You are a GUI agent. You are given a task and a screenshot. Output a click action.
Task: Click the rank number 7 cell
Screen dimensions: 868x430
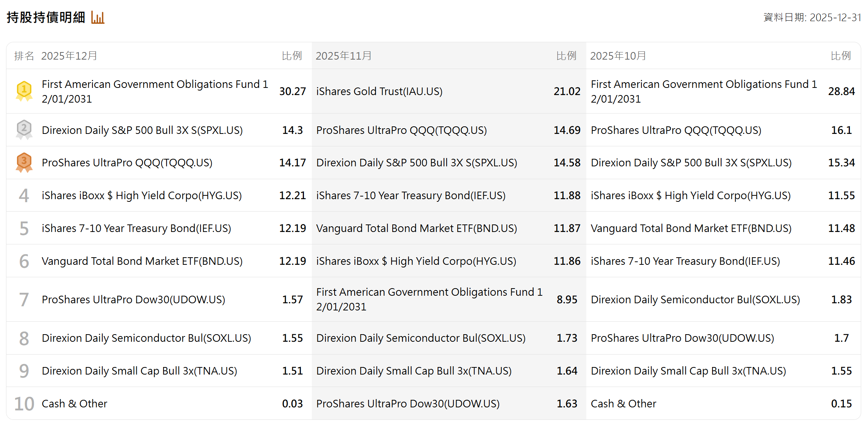(x=24, y=299)
